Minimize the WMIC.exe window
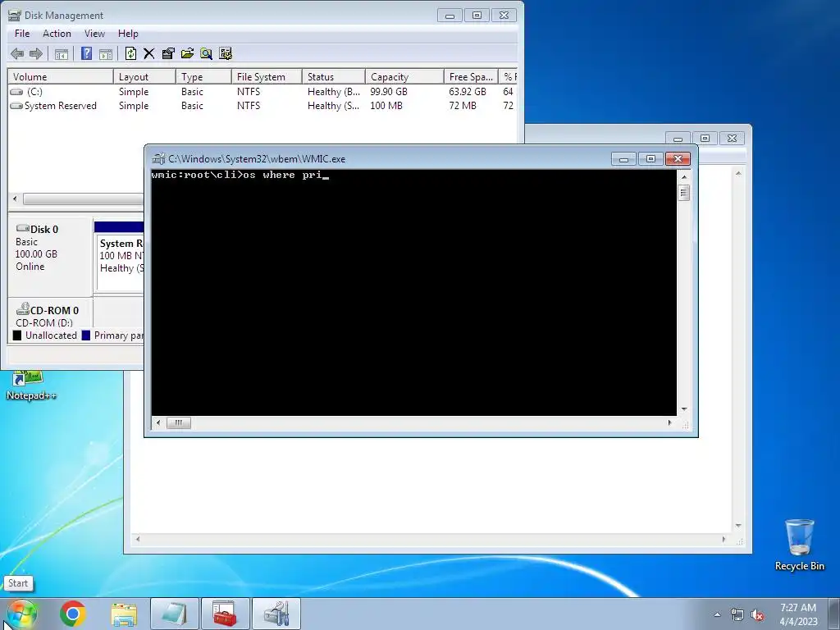This screenshot has height=630, width=840. pyautogui.click(x=623, y=159)
